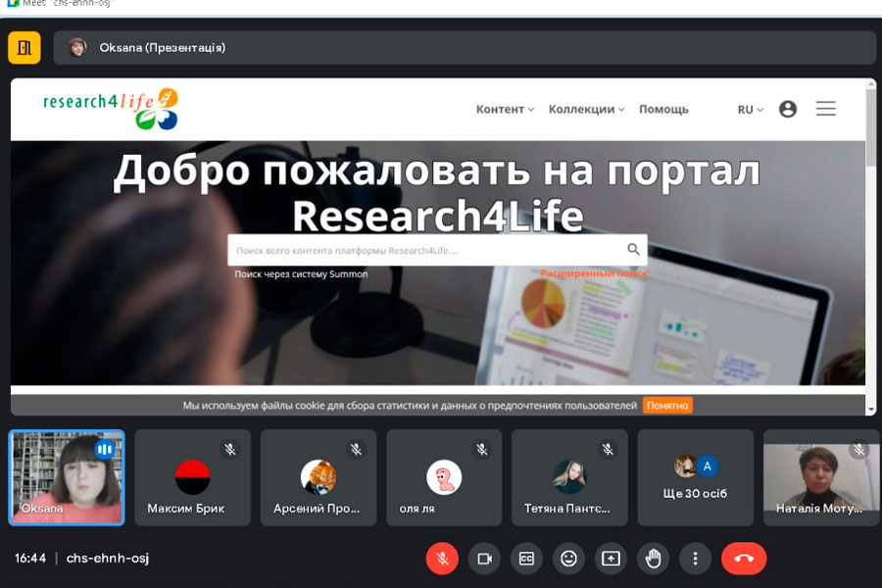The image size is (882, 588).
Task: Click the scroll down arrow of presentation scrollbar
Action: [x=871, y=410]
